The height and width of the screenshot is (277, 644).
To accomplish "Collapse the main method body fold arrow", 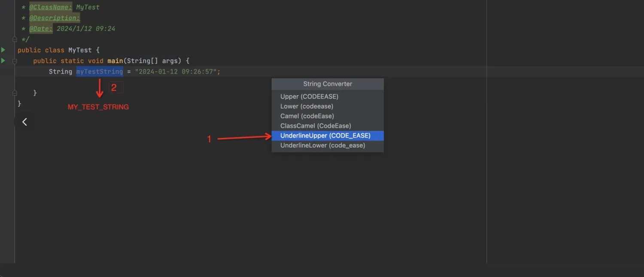I will (x=14, y=60).
